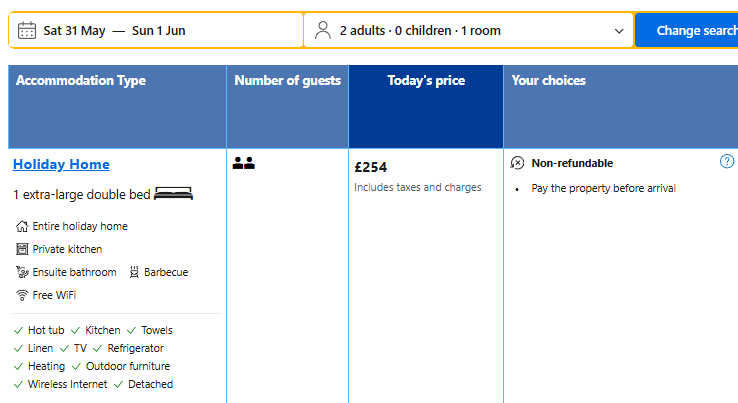
Task: Click the Private kitchen icon
Action: click(22, 249)
